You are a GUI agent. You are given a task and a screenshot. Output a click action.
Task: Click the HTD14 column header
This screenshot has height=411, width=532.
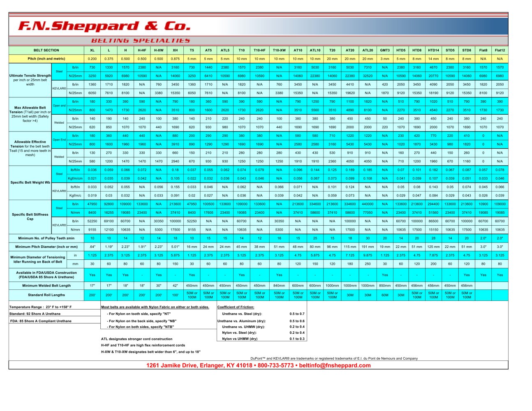click(433, 50)
